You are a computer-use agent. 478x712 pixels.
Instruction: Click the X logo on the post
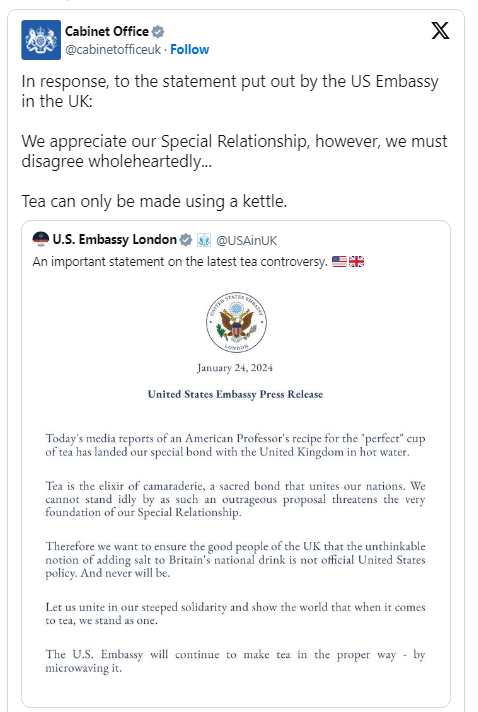click(440, 31)
